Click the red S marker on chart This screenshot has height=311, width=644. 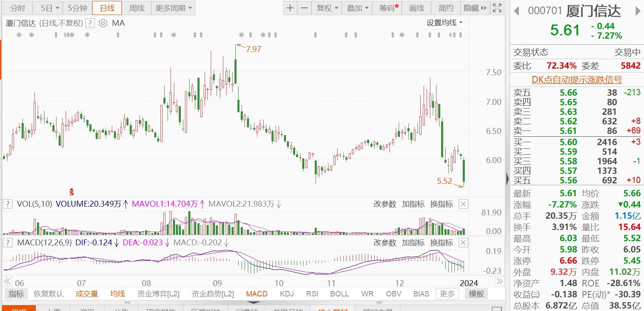pos(72,191)
